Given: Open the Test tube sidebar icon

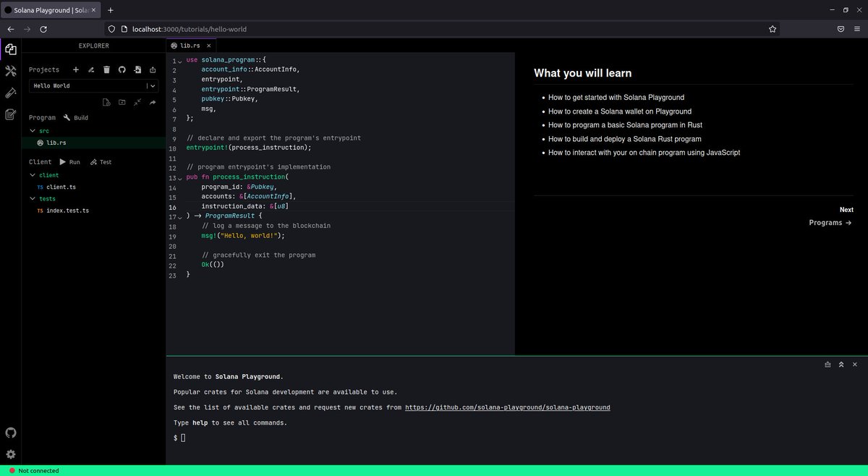Looking at the screenshot, I should pos(10,93).
